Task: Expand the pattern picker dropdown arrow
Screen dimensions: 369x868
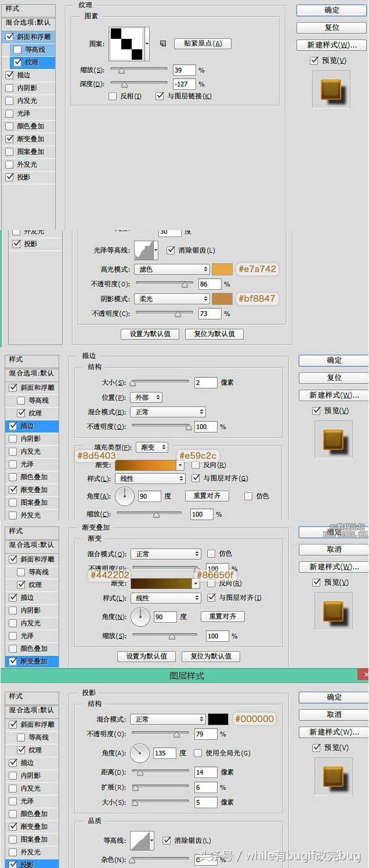Action: (x=147, y=44)
